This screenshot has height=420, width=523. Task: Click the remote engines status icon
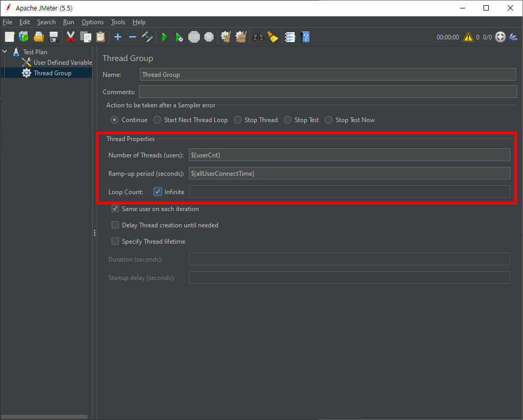click(x=500, y=37)
